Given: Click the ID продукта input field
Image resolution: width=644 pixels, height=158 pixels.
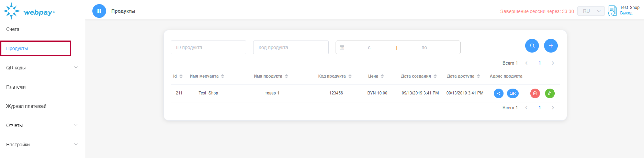Looking at the screenshot, I should pyautogui.click(x=208, y=47).
